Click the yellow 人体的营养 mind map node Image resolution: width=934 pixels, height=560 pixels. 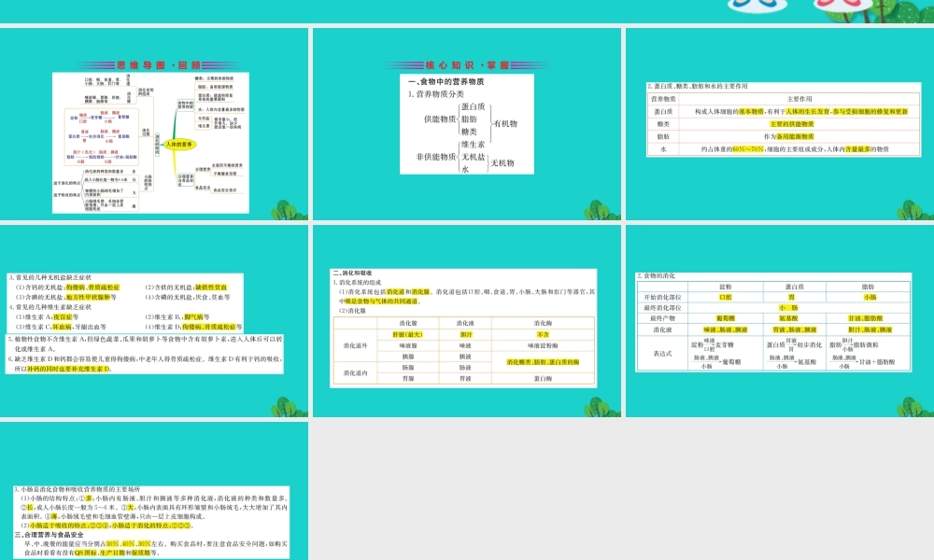point(178,145)
